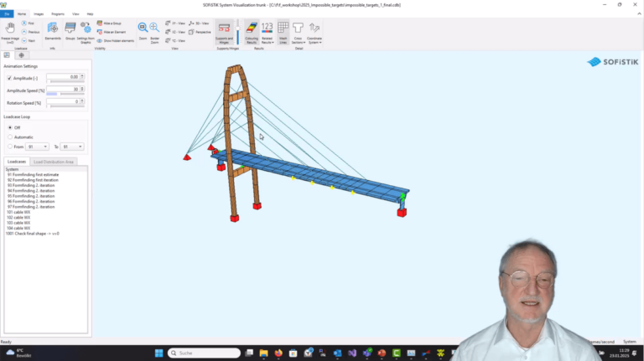Open Related Results dropdown
Image resolution: width=644 pixels, height=361 pixels.
pos(267,33)
